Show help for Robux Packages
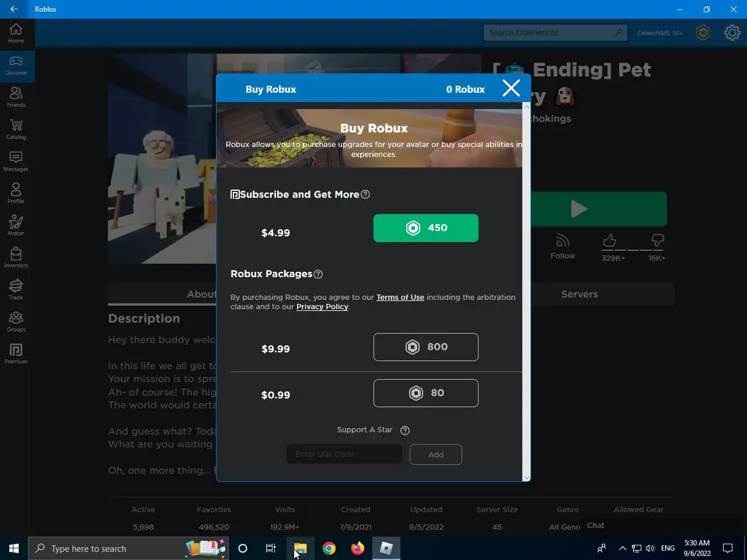Screen dimensions: 747x560 tap(318, 274)
